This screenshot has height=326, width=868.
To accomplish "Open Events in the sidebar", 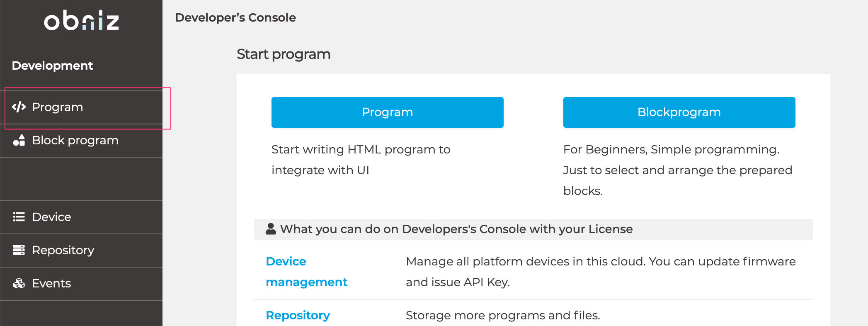I will tap(51, 283).
